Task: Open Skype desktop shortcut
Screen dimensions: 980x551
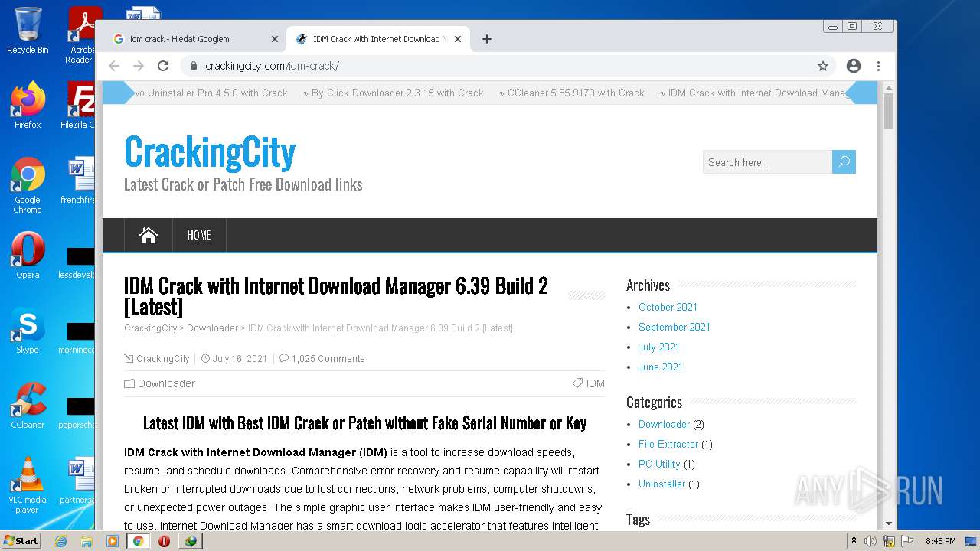Action: pos(28,331)
